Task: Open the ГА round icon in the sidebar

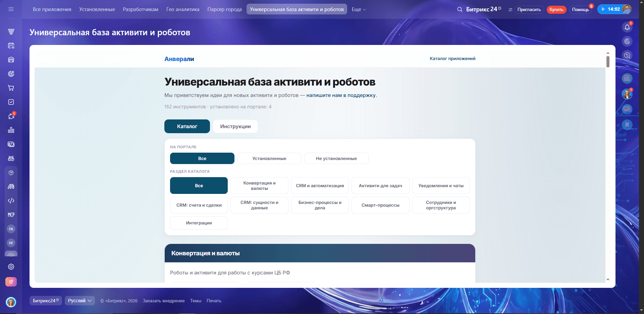Action: [11, 229]
